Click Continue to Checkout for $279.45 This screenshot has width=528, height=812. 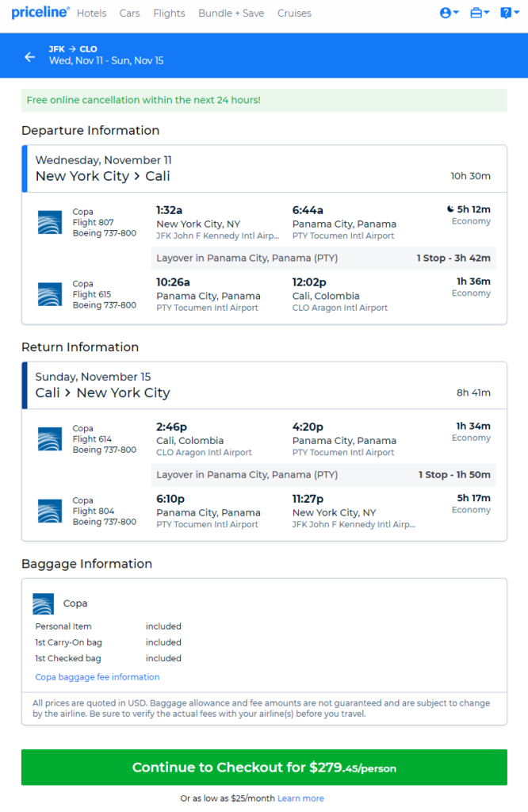click(x=264, y=768)
